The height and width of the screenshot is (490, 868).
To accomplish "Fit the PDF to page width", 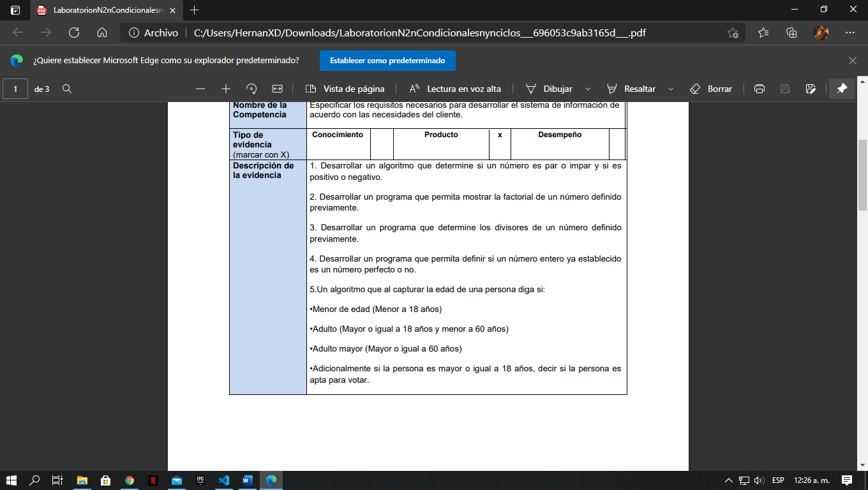I will (277, 89).
